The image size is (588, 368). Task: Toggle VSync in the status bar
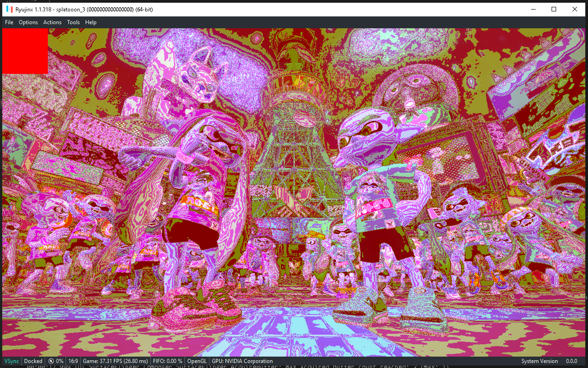tap(12, 361)
